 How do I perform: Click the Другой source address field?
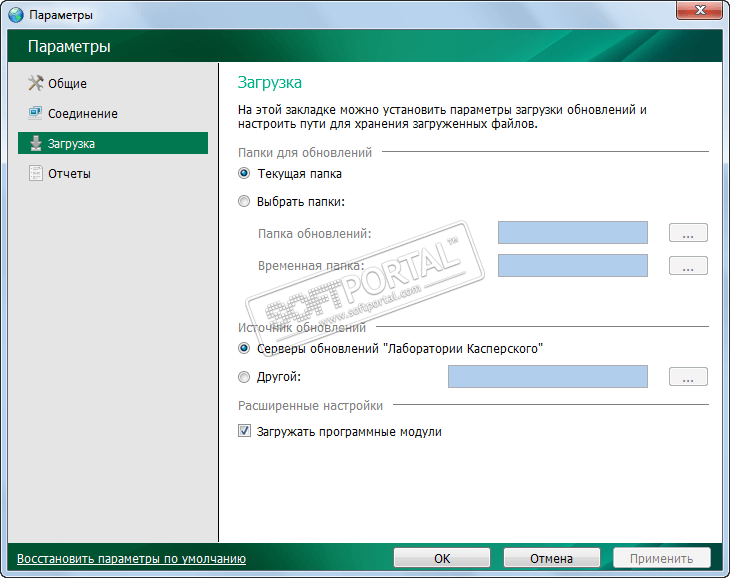pyautogui.click(x=548, y=376)
